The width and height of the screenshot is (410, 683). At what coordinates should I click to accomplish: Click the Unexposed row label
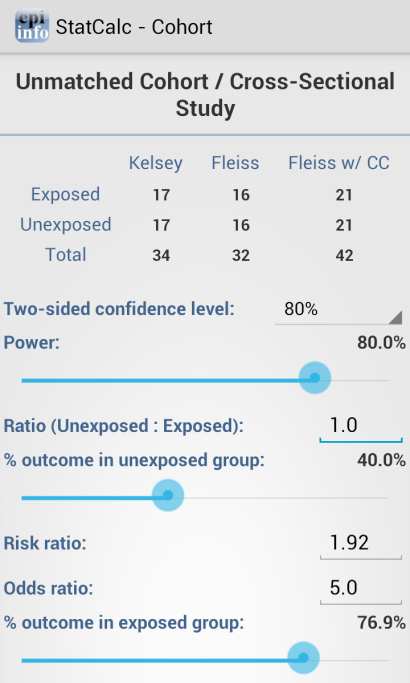66,225
